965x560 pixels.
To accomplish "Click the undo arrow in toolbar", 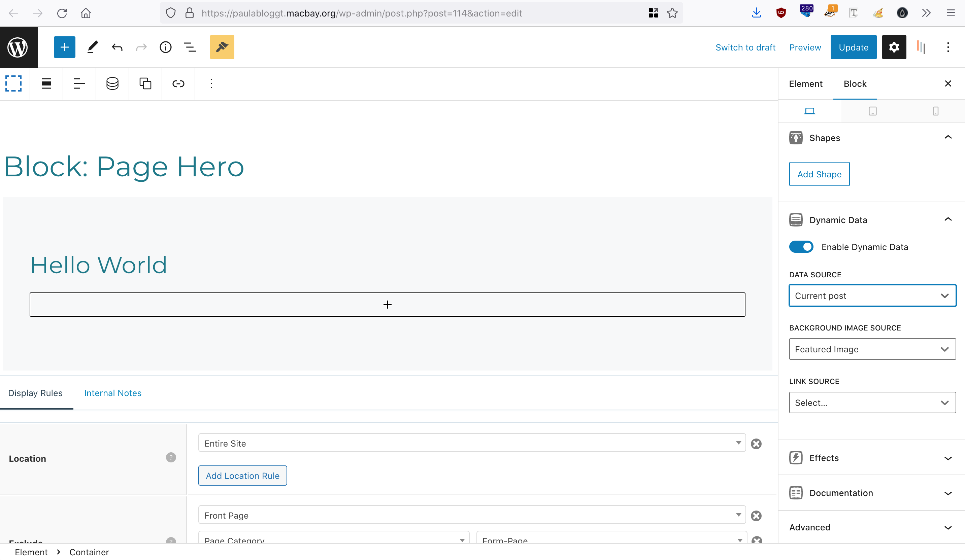I will coord(117,47).
